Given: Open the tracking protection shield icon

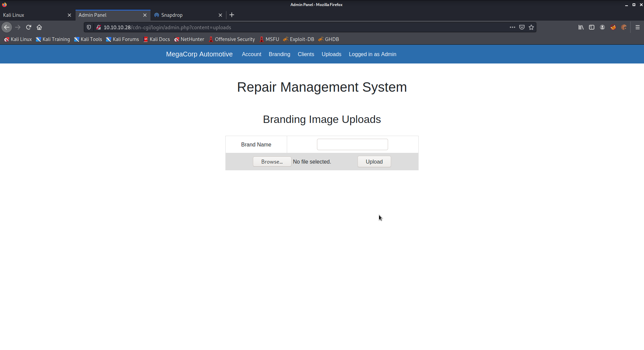Looking at the screenshot, I should click(89, 27).
